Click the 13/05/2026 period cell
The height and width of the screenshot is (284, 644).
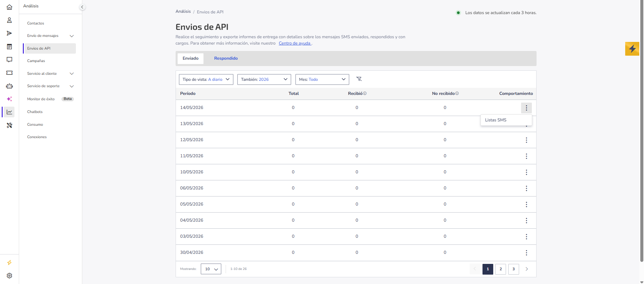coord(192,124)
